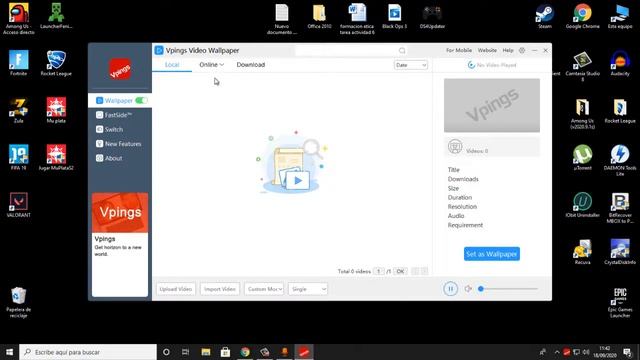Pause the wallpaper playback
The height and width of the screenshot is (360, 640).
pos(451,289)
